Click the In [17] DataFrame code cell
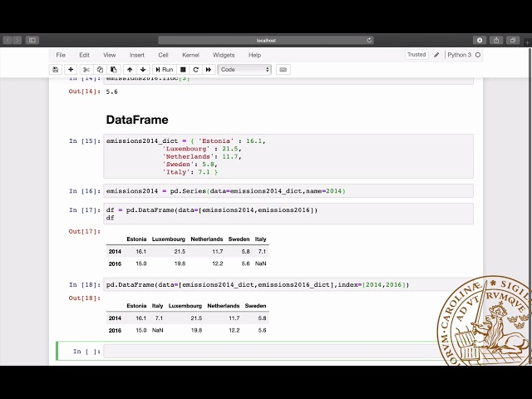Screen dimensions: 532x399 (x=288, y=214)
